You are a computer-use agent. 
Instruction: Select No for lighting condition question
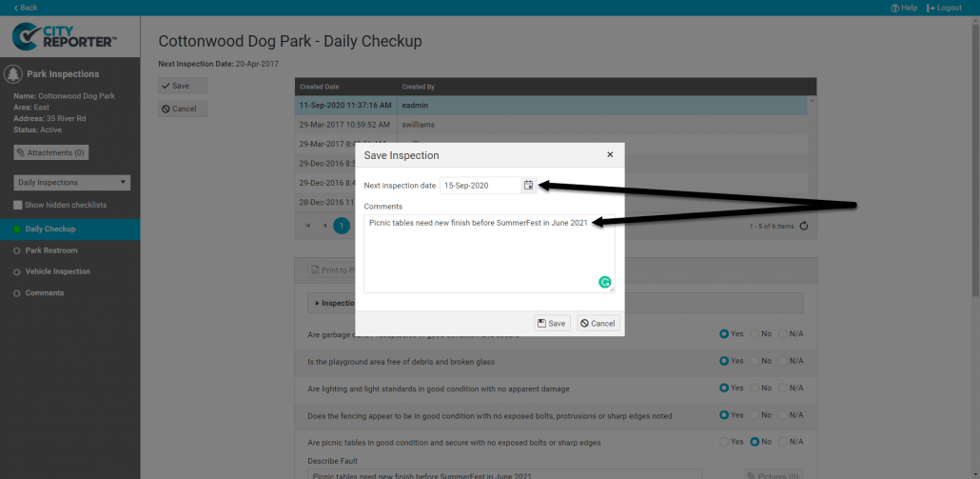pyautogui.click(x=755, y=388)
